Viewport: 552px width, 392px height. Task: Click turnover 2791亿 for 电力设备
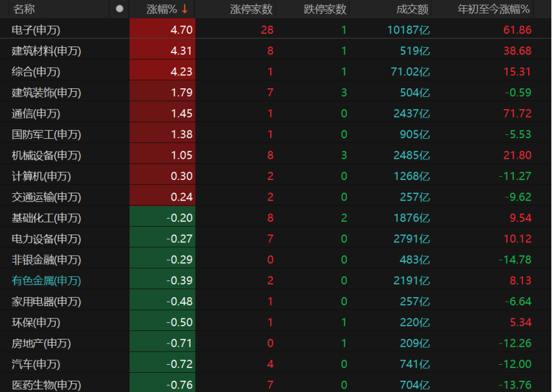click(x=412, y=239)
